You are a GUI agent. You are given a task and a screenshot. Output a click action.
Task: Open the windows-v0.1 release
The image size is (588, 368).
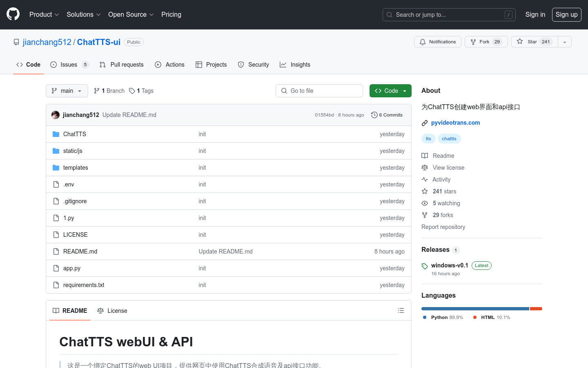click(x=450, y=265)
